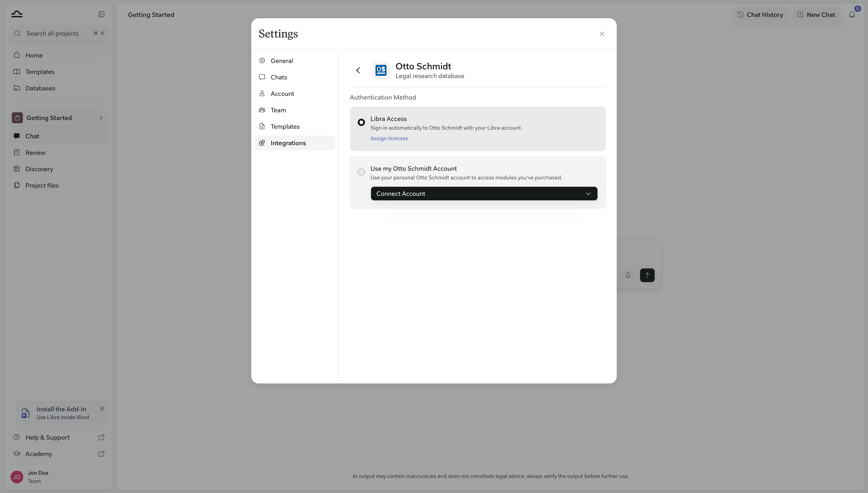Click the search magnifier icon

pos(17,33)
